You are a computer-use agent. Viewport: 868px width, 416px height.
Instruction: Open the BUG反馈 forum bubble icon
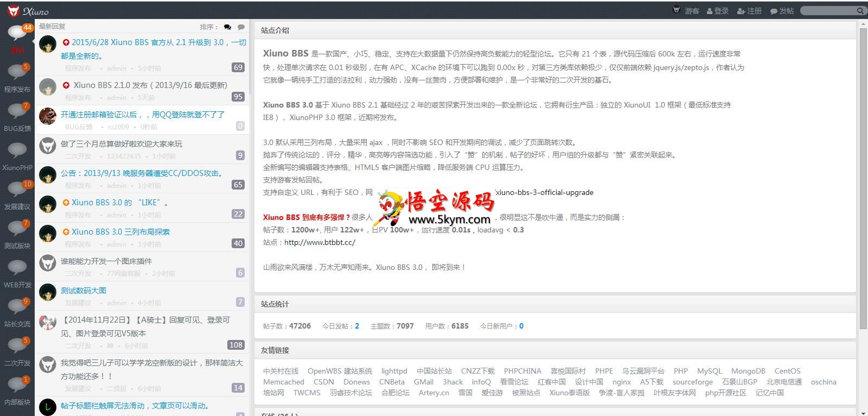pyautogui.click(x=17, y=111)
